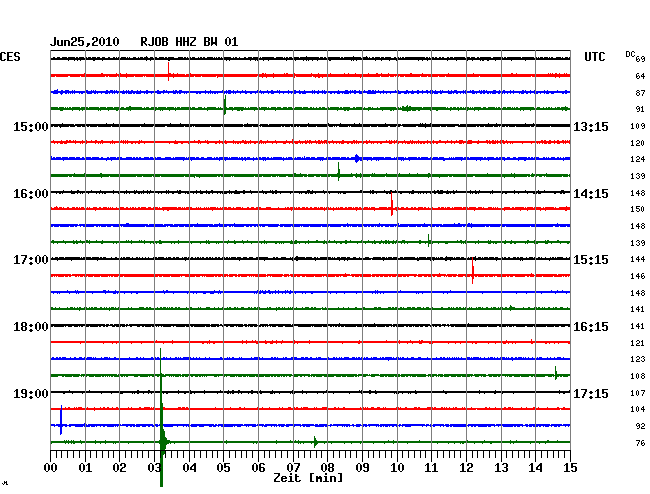The height and width of the screenshot is (494, 650).
Task: Click the DC value 109
Action: pos(638,126)
